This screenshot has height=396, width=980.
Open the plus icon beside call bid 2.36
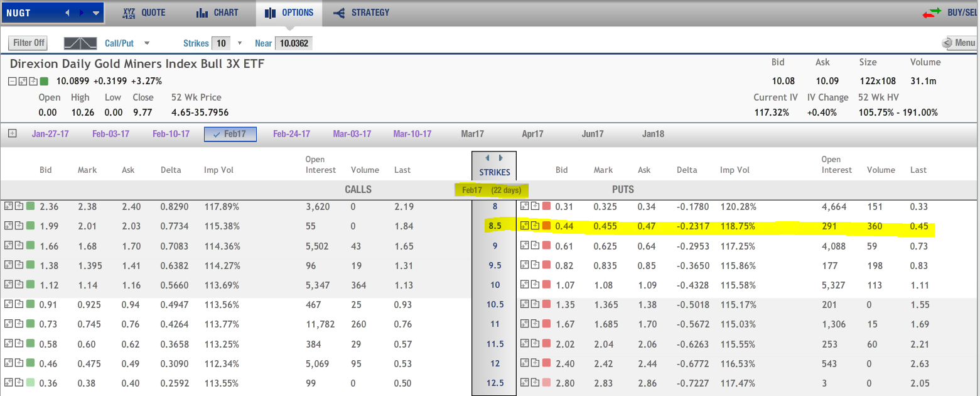pos(19,206)
